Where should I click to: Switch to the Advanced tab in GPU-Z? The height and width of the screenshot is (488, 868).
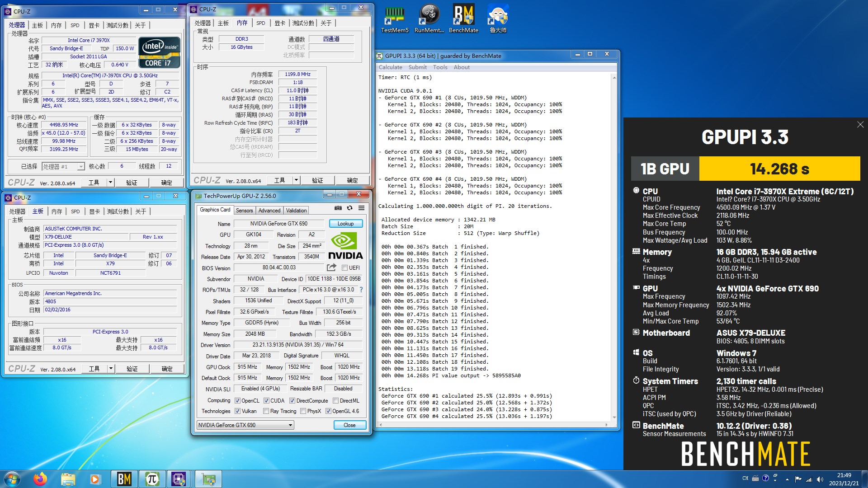[269, 211]
